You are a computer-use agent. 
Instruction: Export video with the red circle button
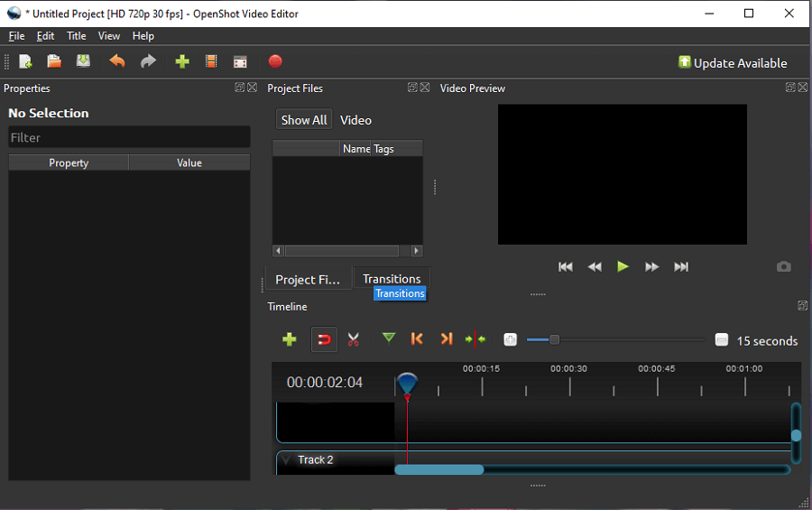[x=275, y=61]
